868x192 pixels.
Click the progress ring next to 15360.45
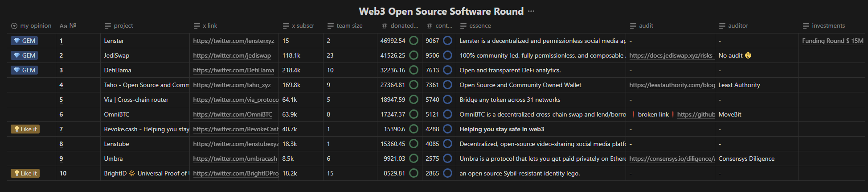pyautogui.click(x=414, y=144)
